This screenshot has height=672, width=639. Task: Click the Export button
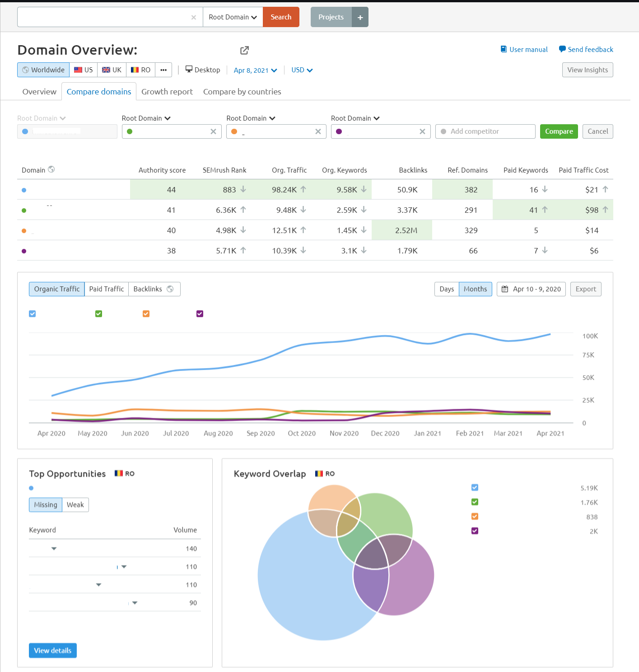(586, 289)
